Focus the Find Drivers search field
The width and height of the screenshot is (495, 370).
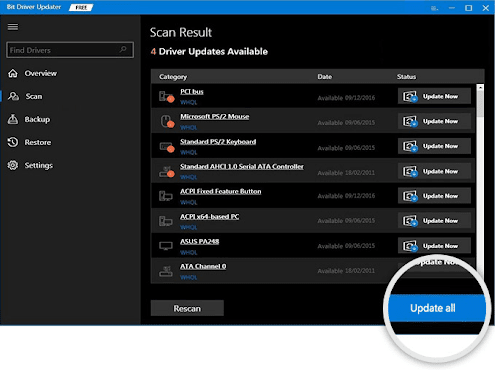[70, 50]
